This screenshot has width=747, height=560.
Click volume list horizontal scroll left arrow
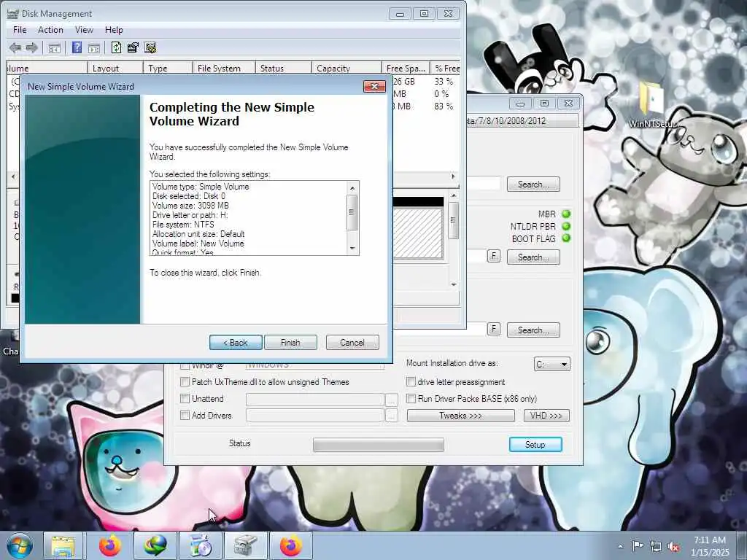coord(13,176)
